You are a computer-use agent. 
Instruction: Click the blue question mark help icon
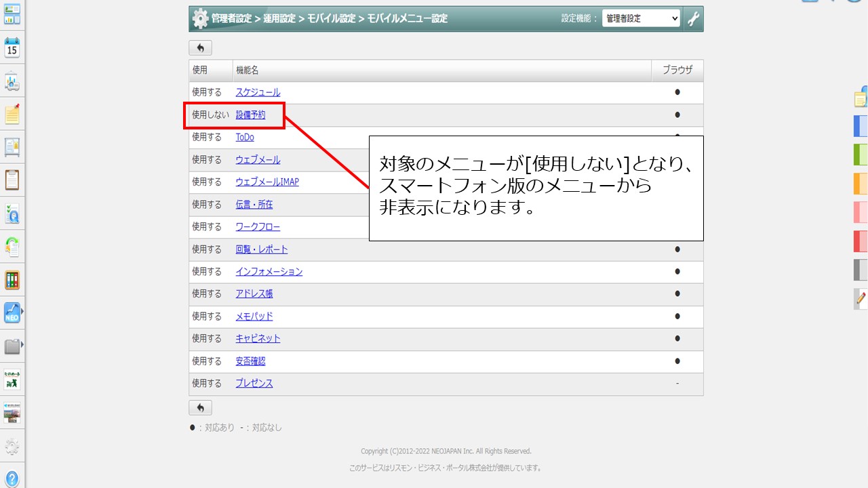tap(12, 479)
